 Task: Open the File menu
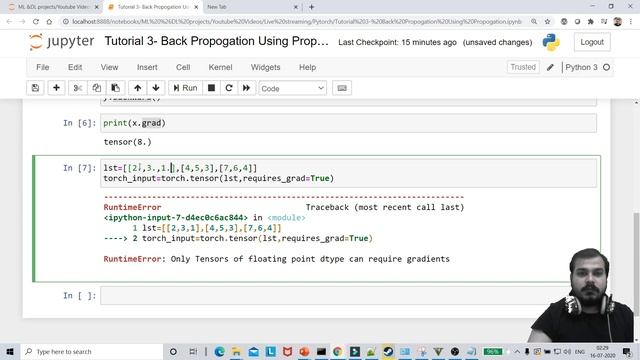42,67
